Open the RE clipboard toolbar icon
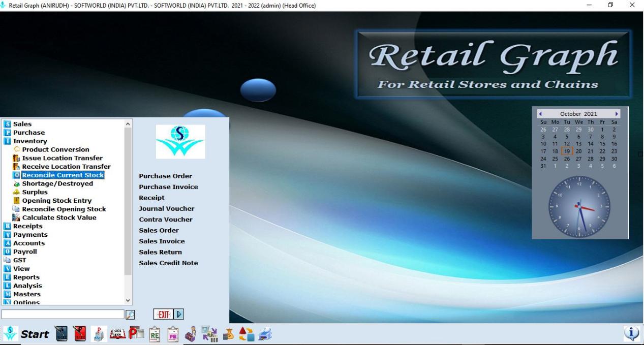 click(x=155, y=334)
